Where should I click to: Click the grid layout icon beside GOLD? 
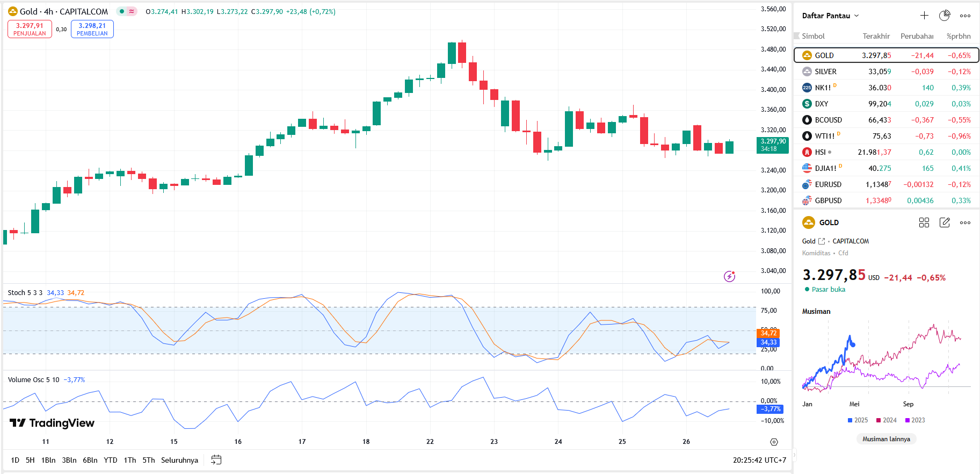924,222
